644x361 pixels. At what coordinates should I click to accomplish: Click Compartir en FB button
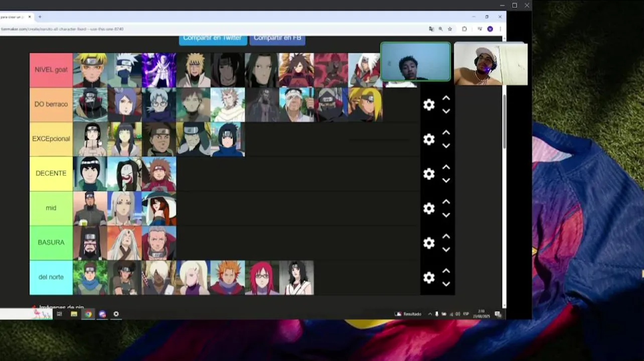[x=277, y=39]
